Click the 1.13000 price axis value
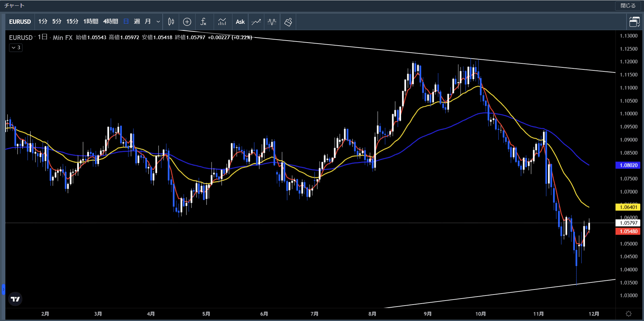 tap(629, 36)
